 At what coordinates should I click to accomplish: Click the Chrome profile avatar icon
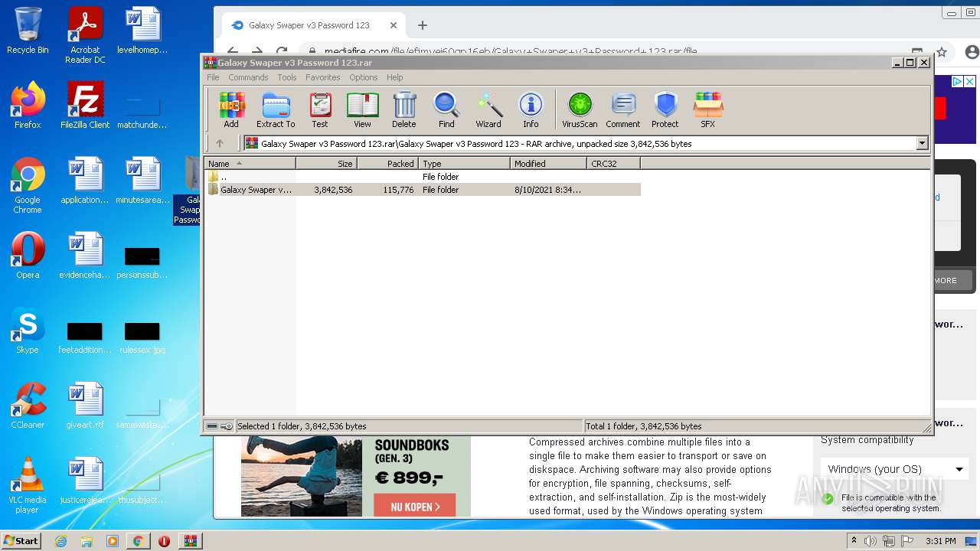point(972,52)
